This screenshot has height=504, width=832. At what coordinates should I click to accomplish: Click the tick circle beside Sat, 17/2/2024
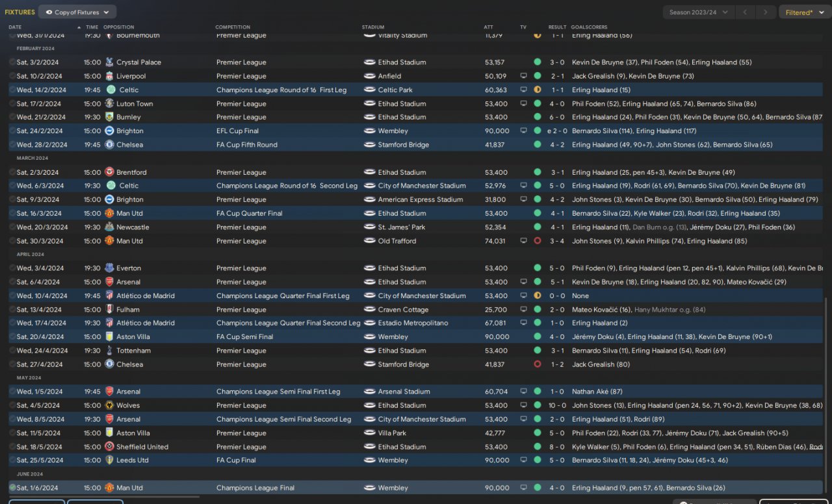click(x=12, y=103)
